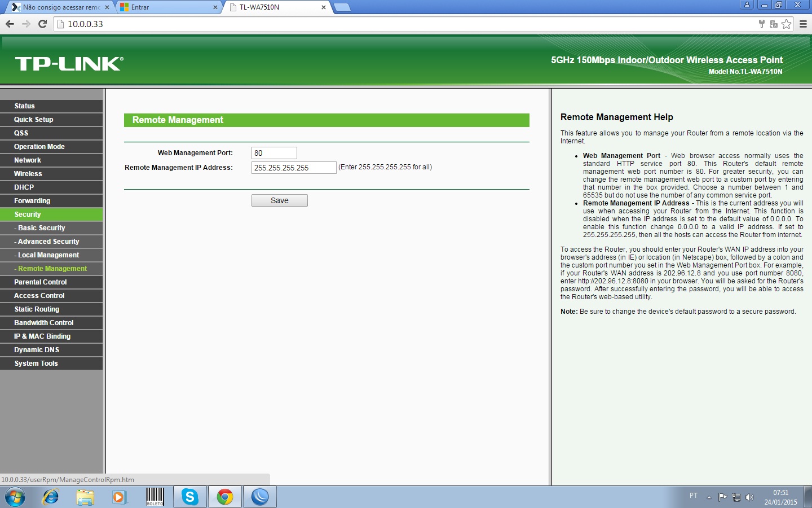Open the Windows Start menu
Viewport: 812px width, 508px height.
(15, 497)
